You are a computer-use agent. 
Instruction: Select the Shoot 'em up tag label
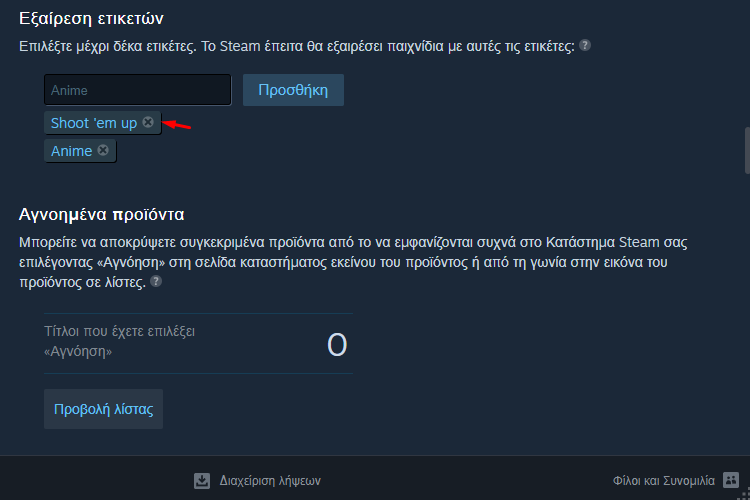pos(94,123)
